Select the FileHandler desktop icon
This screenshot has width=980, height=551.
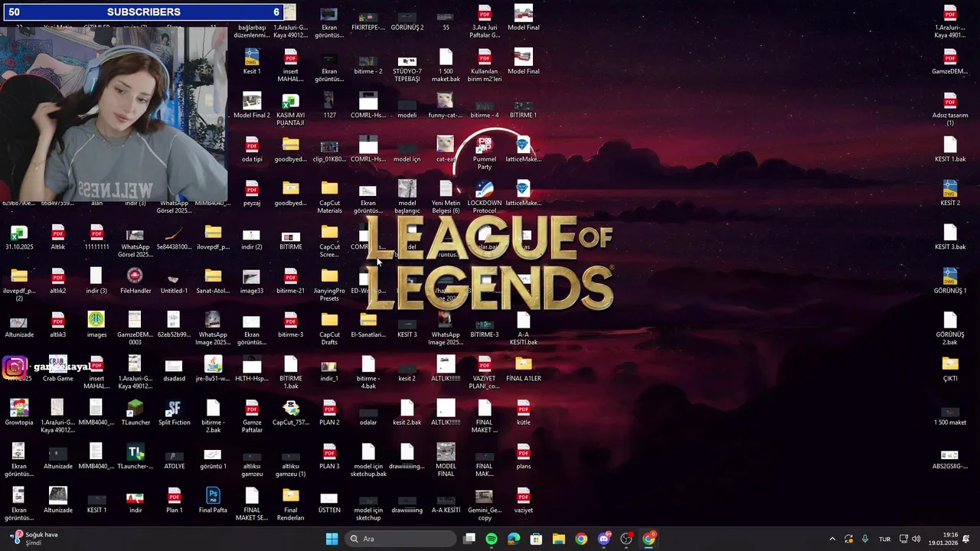click(x=136, y=282)
